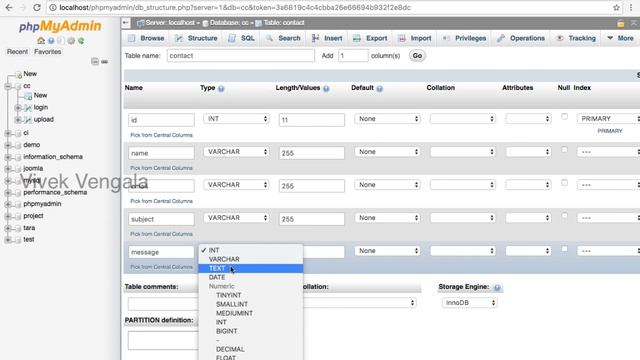The image size is (640, 360).
Task: Toggle Null checkbox for name row
Action: click(564, 150)
